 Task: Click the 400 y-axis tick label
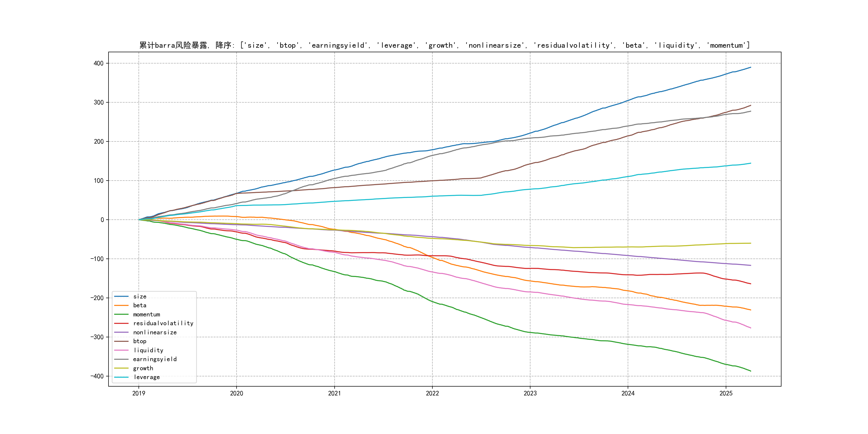pyautogui.click(x=98, y=63)
